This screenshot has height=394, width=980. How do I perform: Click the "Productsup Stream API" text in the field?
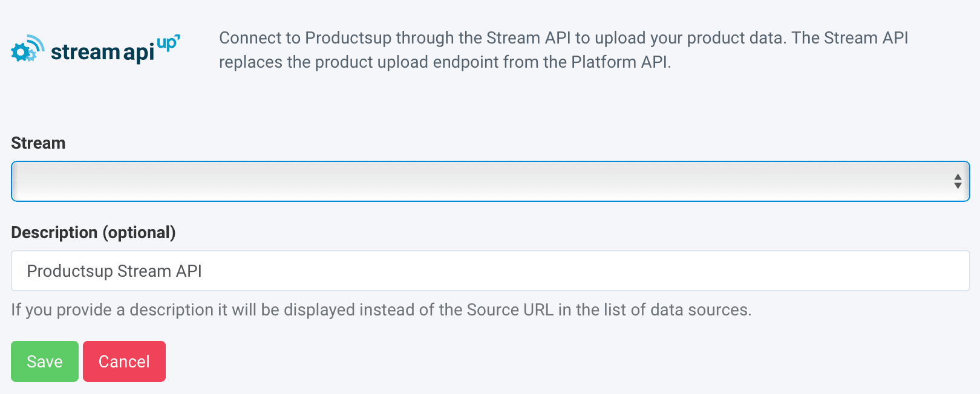[x=114, y=271]
